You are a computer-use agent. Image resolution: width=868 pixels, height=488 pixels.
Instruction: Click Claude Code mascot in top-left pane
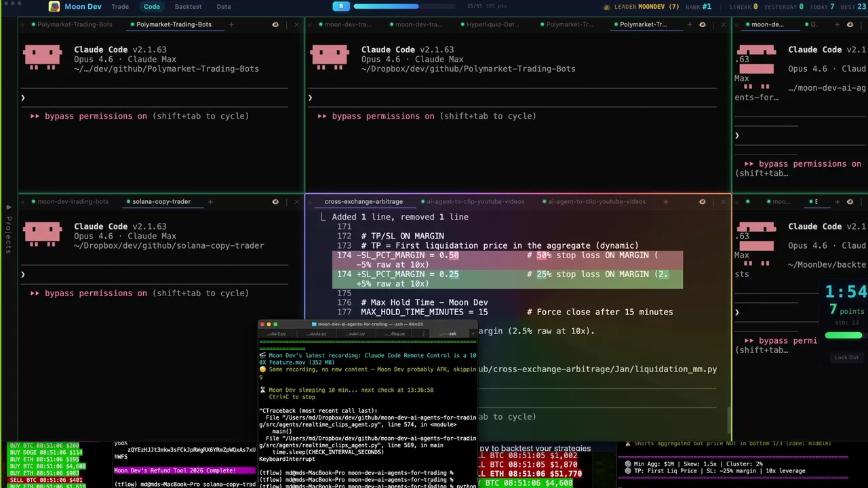tap(42, 58)
